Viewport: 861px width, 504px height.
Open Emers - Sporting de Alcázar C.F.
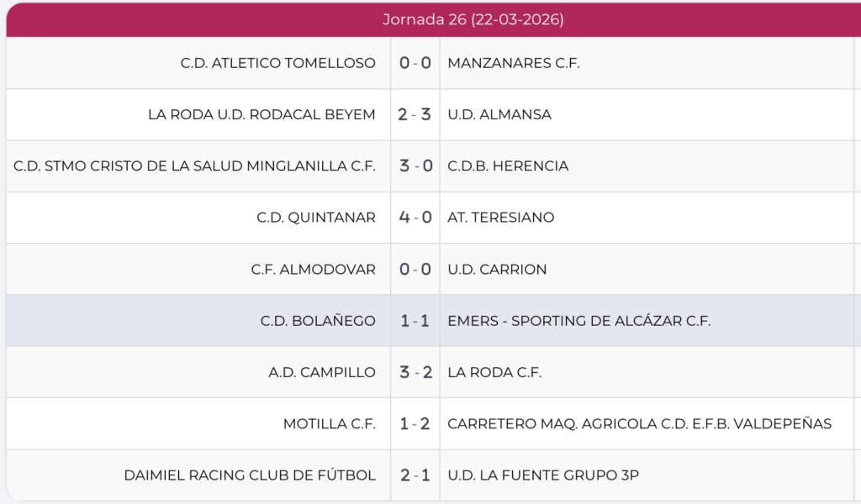[579, 321]
